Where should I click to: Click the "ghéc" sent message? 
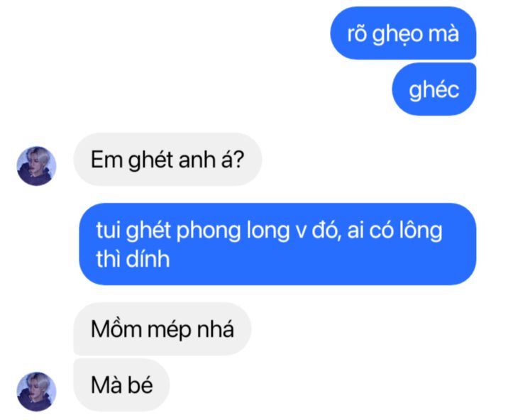434,89
